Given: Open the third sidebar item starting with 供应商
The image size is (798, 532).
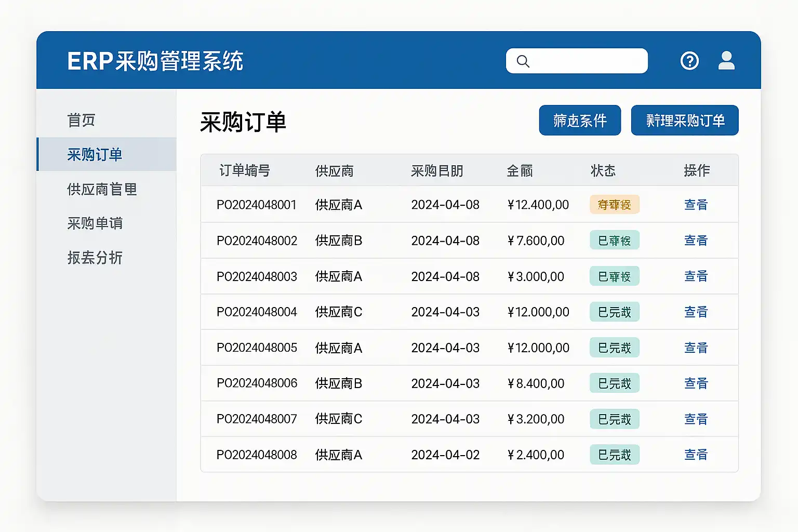Looking at the screenshot, I should tap(102, 189).
